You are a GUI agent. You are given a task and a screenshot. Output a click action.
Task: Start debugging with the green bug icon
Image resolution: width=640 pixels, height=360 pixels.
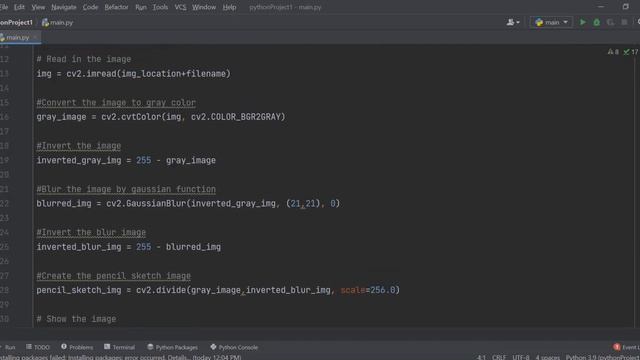coord(597,22)
